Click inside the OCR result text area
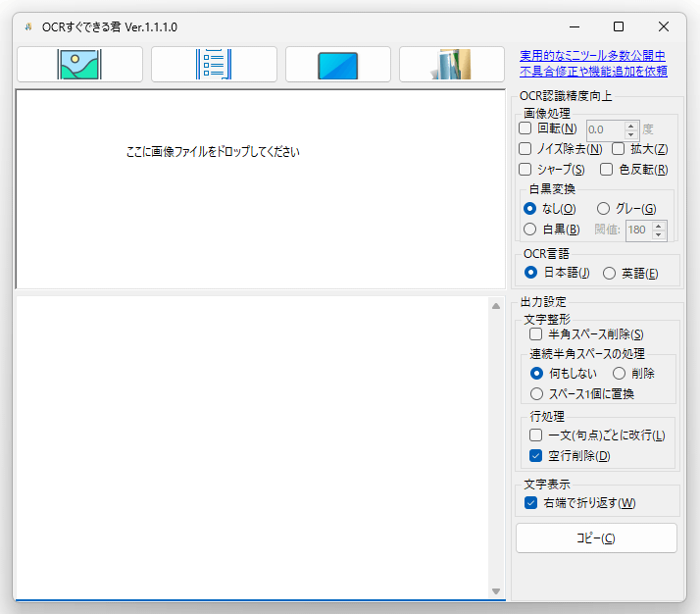 [x=252, y=447]
